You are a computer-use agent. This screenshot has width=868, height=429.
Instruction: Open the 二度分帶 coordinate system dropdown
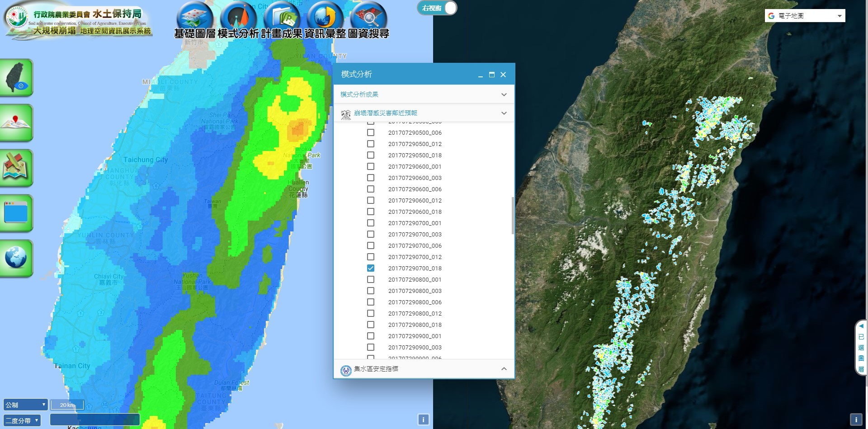click(x=22, y=420)
